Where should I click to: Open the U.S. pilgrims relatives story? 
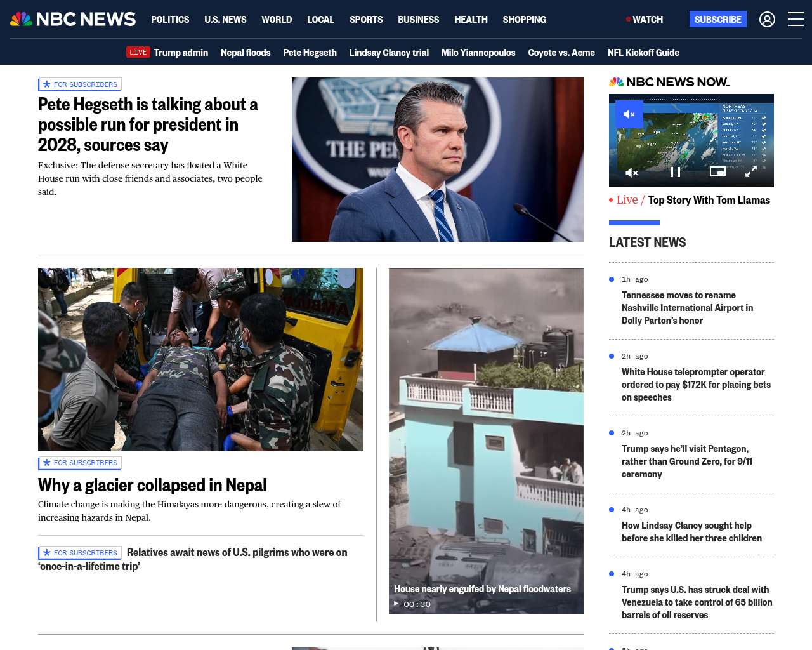point(193,559)
